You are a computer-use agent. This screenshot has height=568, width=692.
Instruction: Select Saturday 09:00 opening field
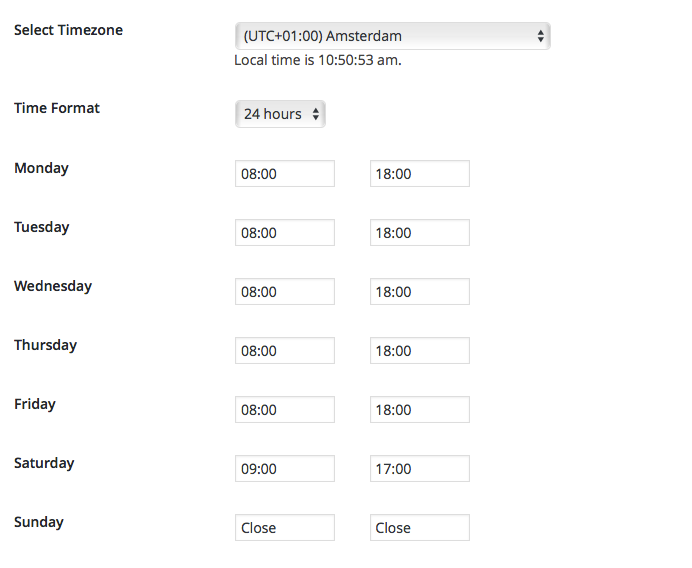pos(285,469)
